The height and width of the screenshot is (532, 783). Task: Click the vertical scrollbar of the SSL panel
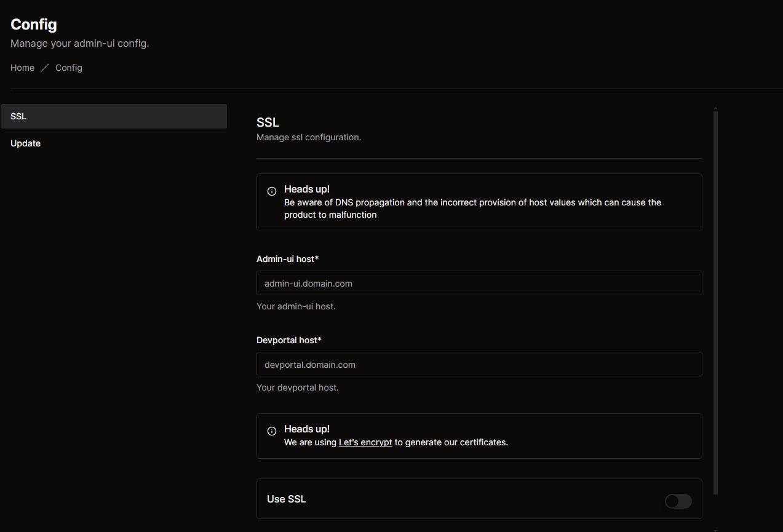(x=715, y=301)
